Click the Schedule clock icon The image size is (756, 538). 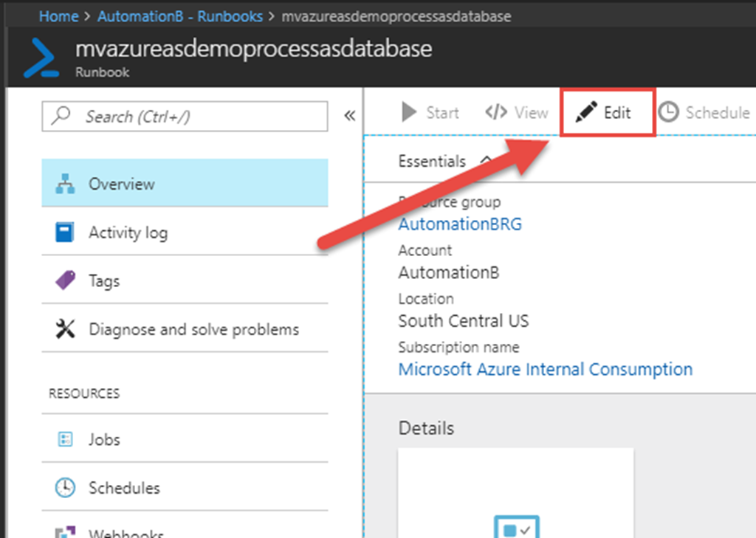tap(667, 112)
